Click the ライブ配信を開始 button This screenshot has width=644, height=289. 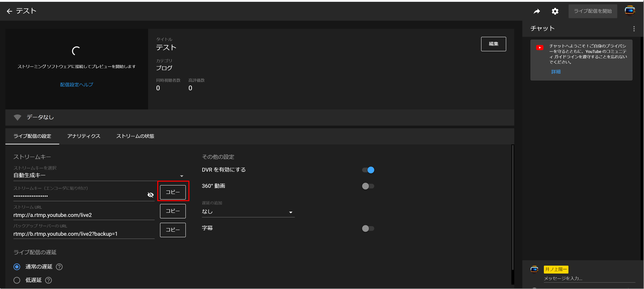(593, 11)
